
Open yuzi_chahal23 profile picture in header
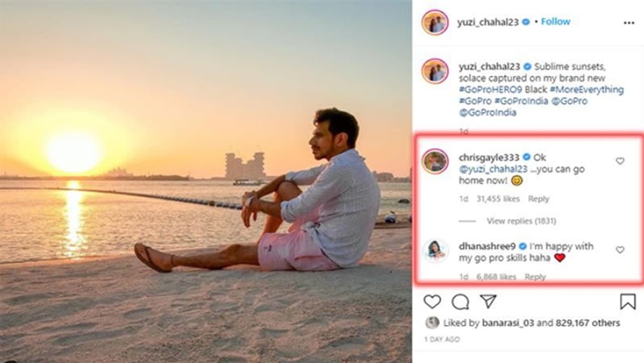point(435,23)
